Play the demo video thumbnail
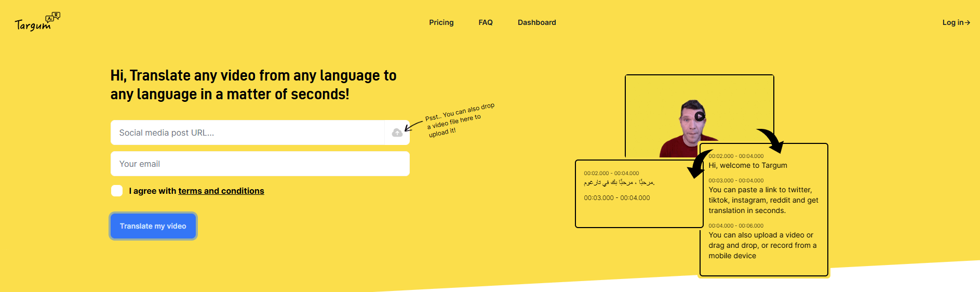The image size is (980, 292). tap(700, 116)
